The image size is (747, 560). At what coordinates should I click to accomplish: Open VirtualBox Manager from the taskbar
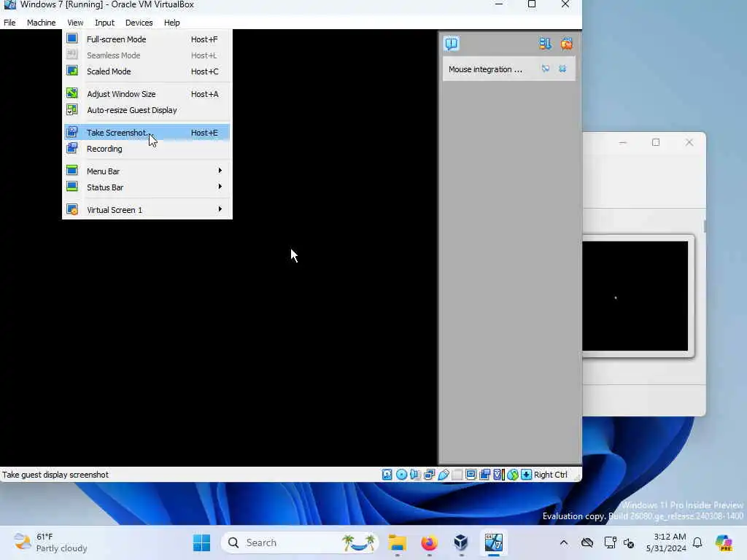(x=461, y=542)
